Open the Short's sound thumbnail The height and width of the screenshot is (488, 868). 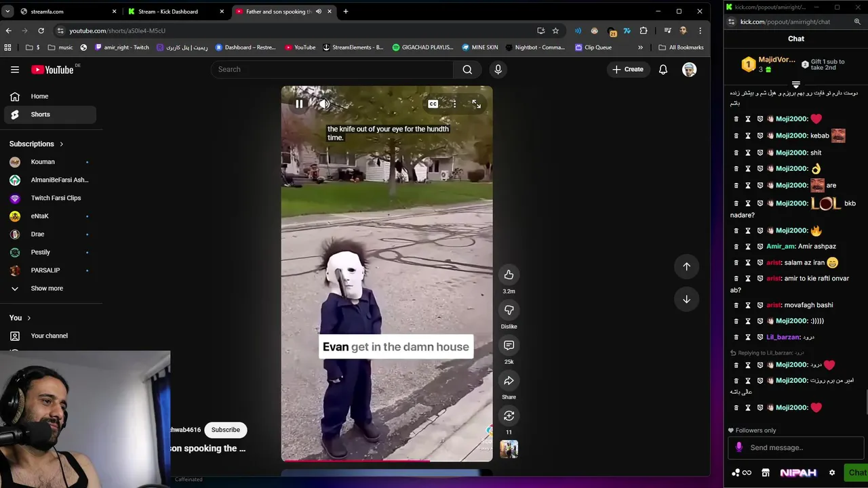[509, 449]
